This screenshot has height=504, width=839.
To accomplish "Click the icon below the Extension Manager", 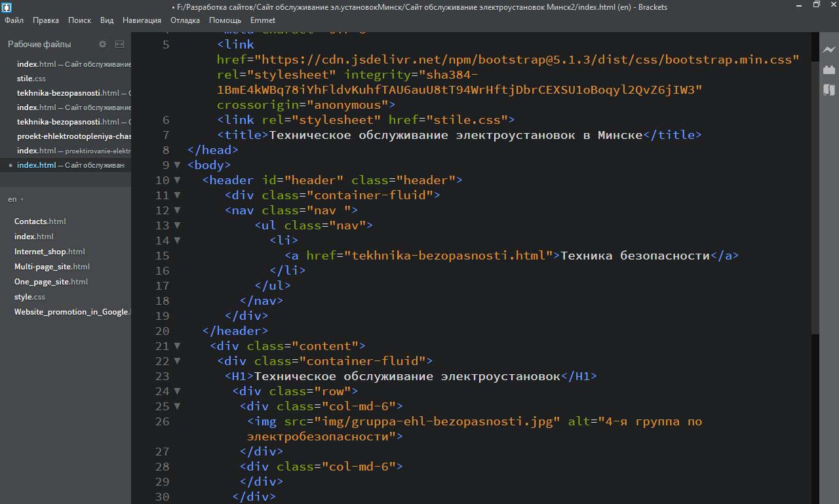I will [x=829, y=90].
